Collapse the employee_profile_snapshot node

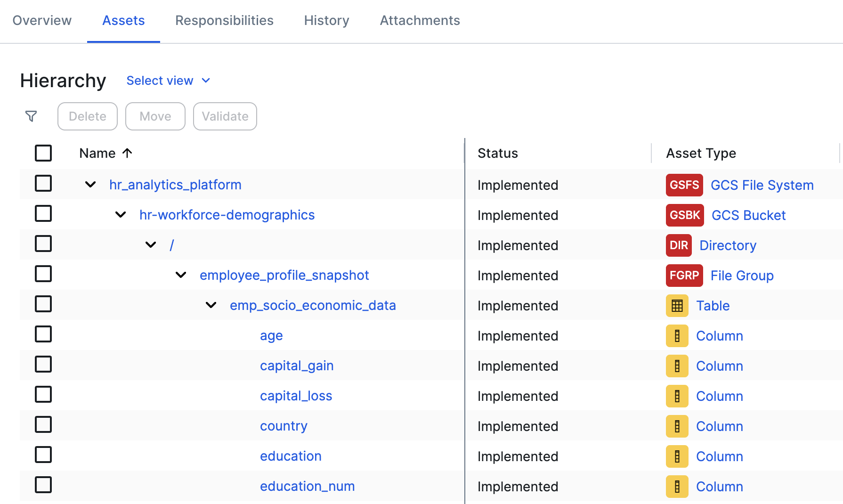(181, 275)
